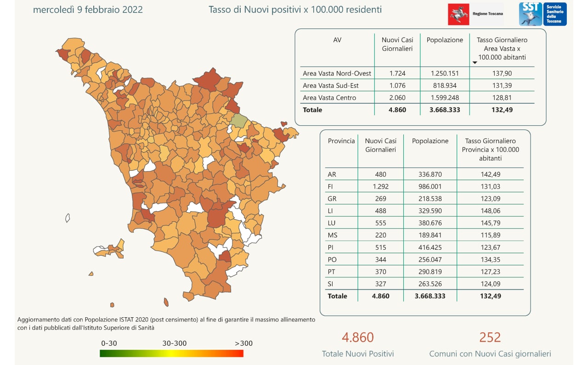The height and width of the screenshot is (365, 588).
Task: Click the sort arrow under Tasso Giornaliero Area Vasta
Action: (x=475, y=63)
